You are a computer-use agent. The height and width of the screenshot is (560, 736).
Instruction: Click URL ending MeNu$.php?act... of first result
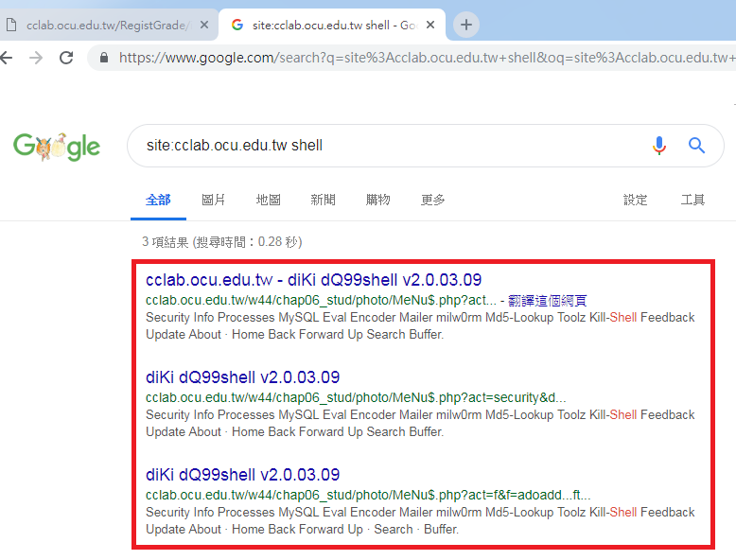tap(321, 301)
